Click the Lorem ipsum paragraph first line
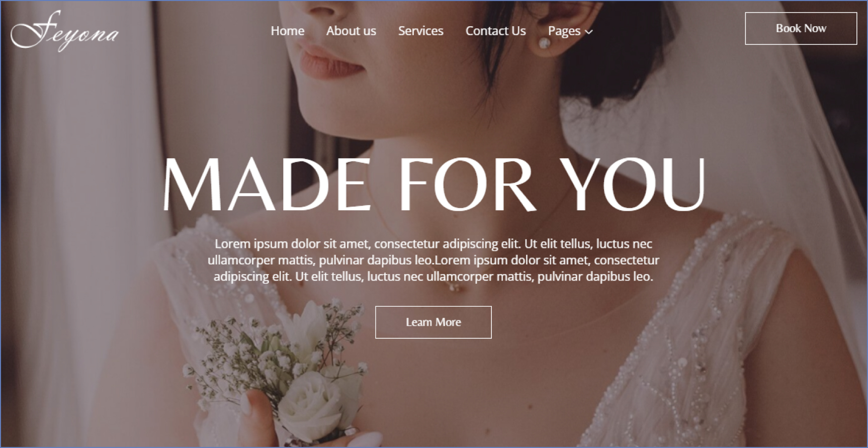This screenshot has height=448, width=868. [433, 244]
